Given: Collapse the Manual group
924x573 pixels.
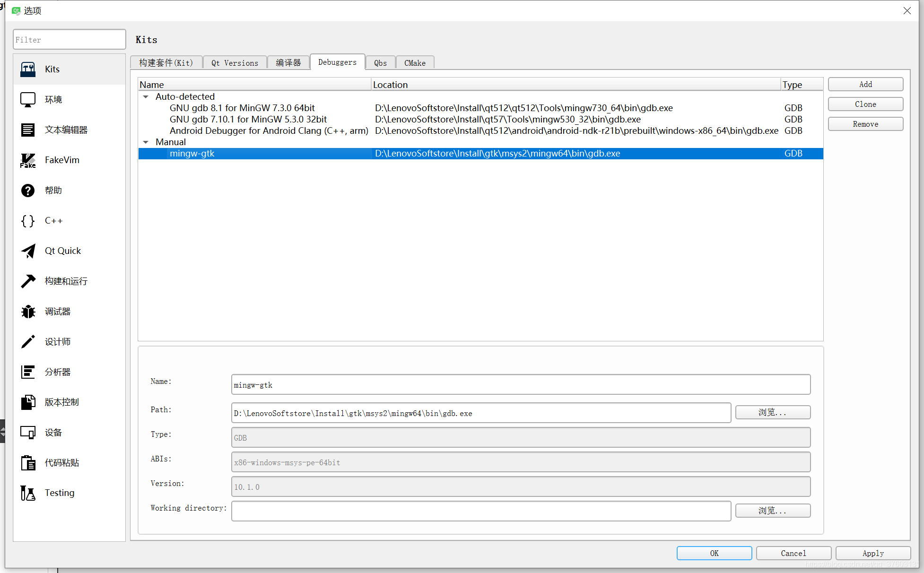Looking at the screenshot, I should pyautogui.click(x=146, y=142).
